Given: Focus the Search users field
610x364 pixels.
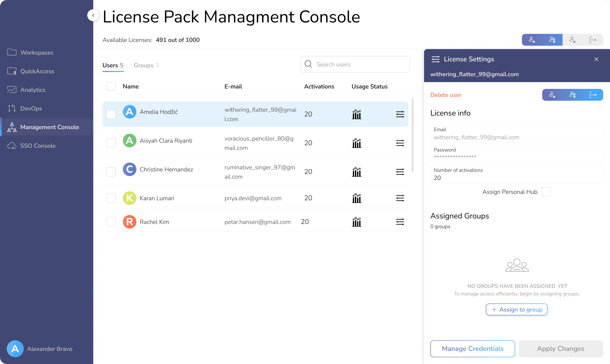Looking at the screenshot, I should (355, 64).
